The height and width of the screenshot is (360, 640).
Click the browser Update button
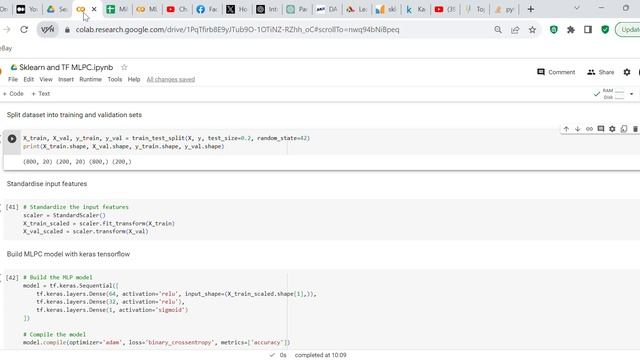pyautogui.click(x=628, y=29)
